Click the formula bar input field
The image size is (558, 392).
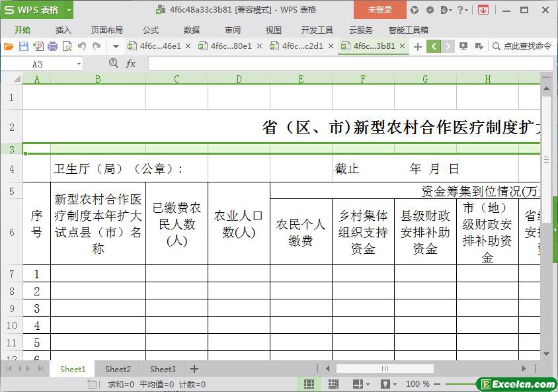pos(350,64)
